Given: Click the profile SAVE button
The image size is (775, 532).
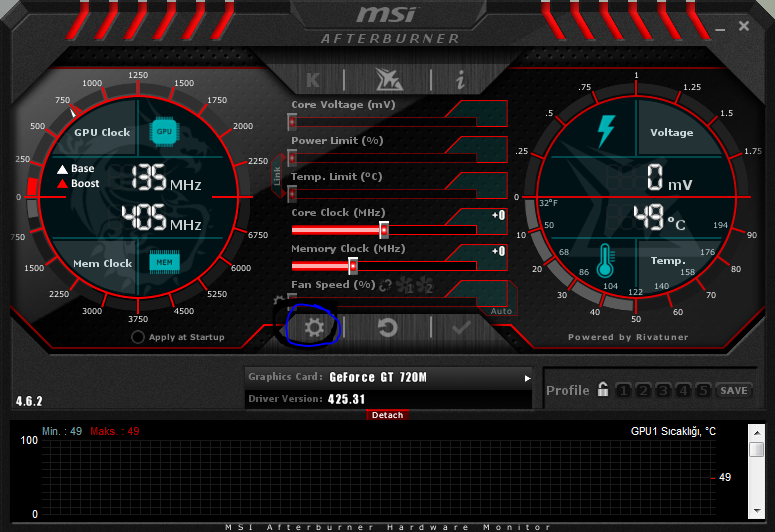Looking at the screenshot, I should click(x=733, y=391).
